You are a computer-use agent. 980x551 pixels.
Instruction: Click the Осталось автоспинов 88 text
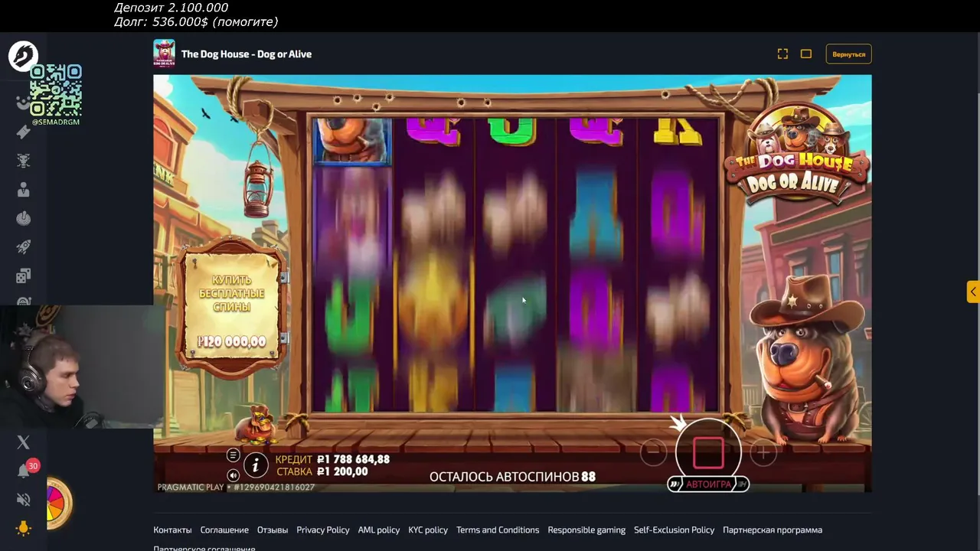(512, 477)
